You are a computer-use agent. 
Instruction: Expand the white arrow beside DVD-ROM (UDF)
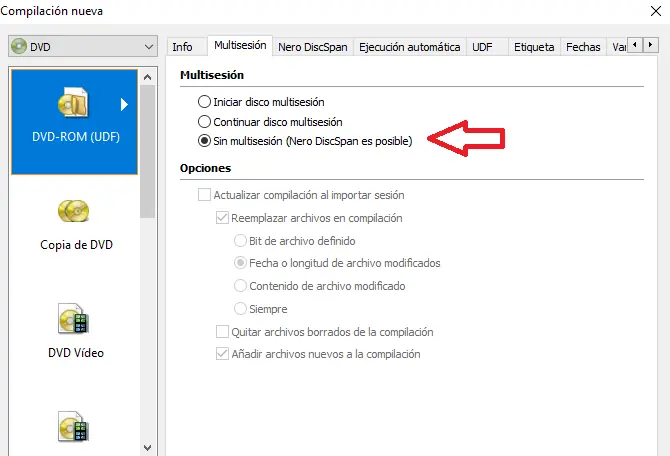click(x=124, y=104)
